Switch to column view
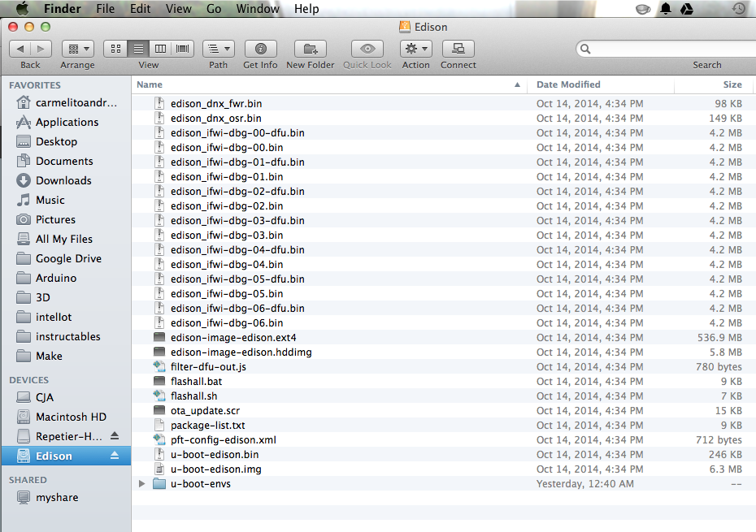The height and width of the screenshot is (532, 756). click(x=161, y=49)
